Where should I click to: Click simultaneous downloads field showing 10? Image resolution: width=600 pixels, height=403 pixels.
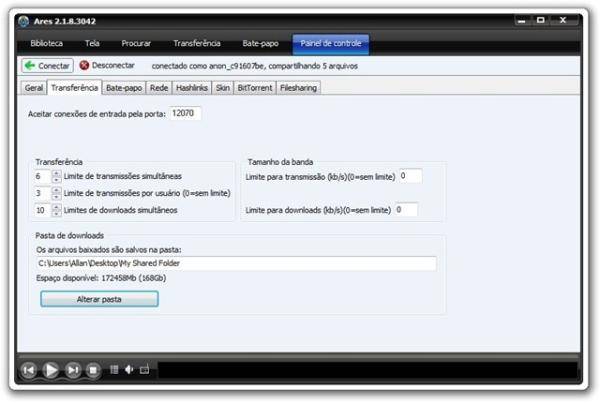point(42,210)
